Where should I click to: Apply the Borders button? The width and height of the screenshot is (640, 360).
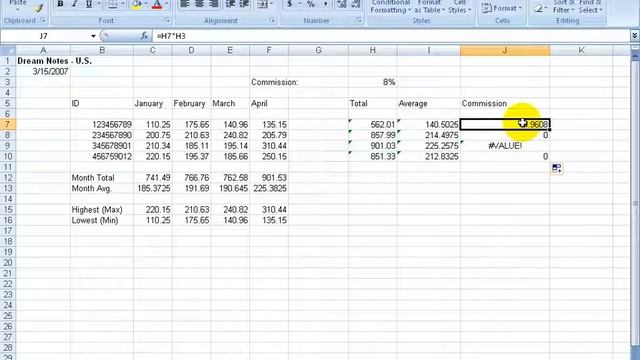click(112, 4)
